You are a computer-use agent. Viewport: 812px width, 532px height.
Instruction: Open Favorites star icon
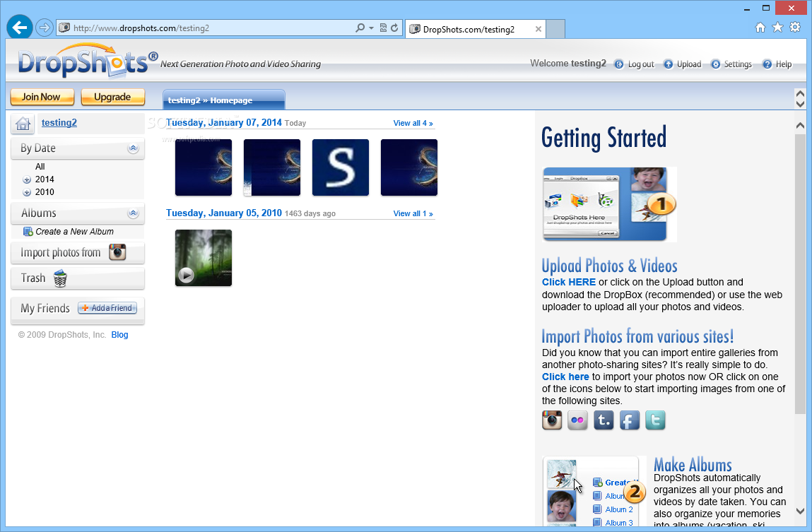(x=777, y=28)
